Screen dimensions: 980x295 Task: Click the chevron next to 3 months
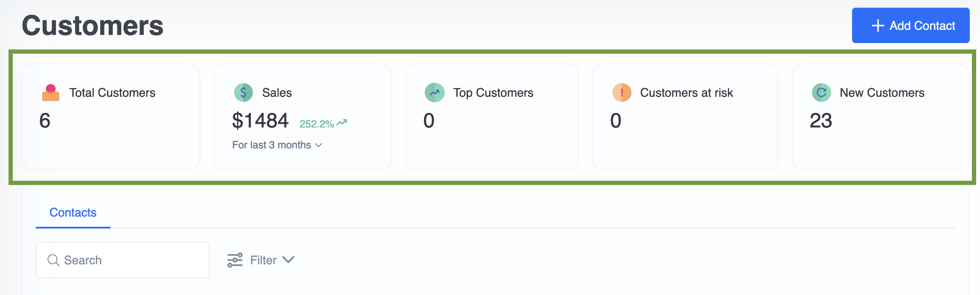[319, 145]
